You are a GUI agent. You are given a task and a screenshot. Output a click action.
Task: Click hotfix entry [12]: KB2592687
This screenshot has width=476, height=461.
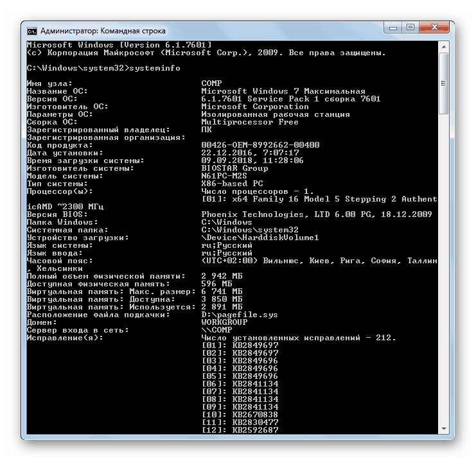point(240,430)
